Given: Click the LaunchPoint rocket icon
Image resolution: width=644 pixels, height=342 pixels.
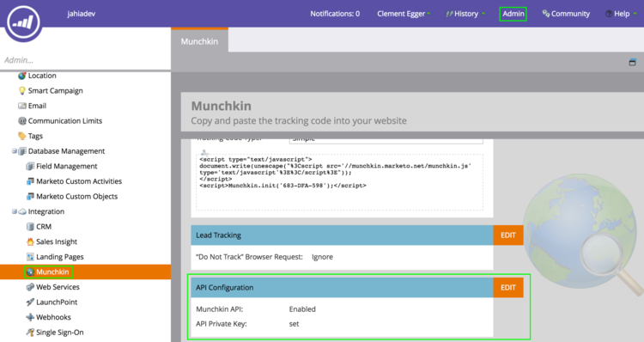Looking at the screenshot, I should point(30,302).
